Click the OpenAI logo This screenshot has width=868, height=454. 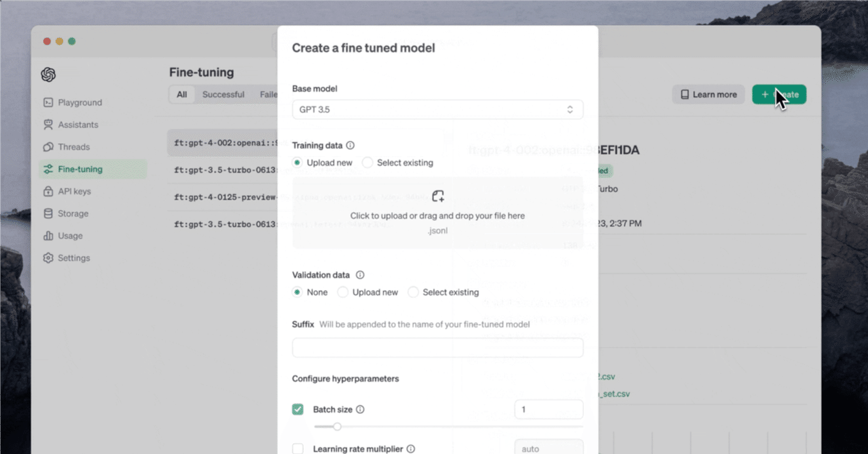(x=48, y=75)
